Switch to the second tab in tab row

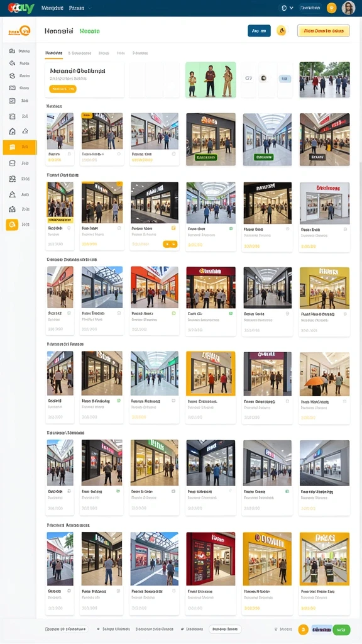(80, 53)
